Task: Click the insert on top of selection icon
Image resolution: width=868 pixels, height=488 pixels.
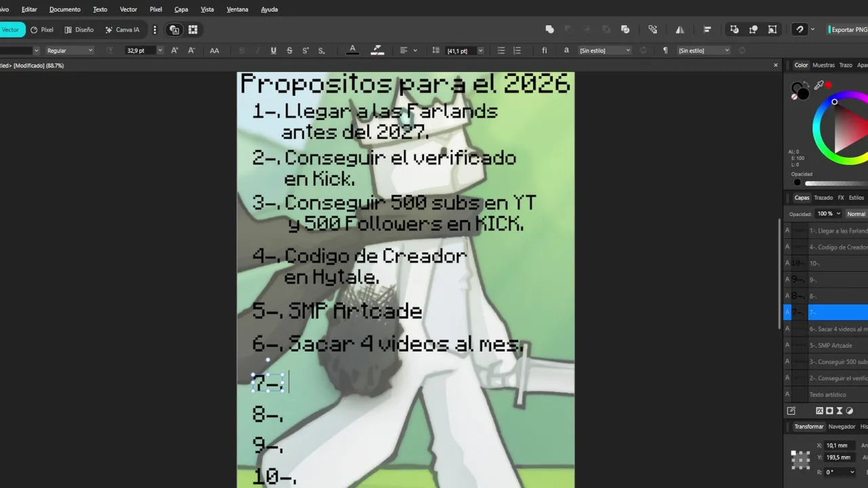Action: pos(753,30)
